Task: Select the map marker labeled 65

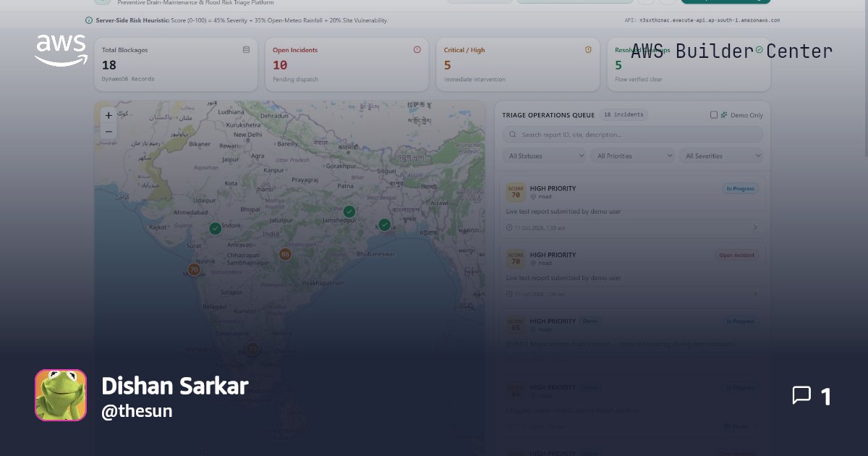Action: click(x=285, y=254)
